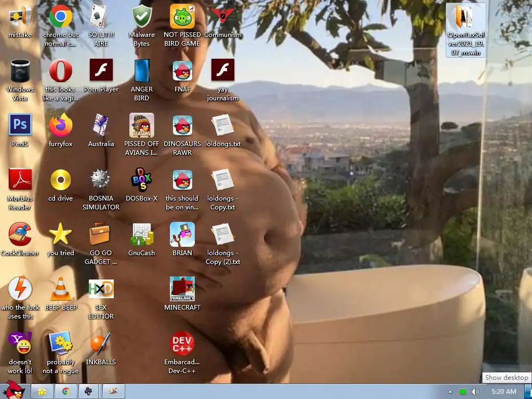Image resolution: width=532 pixels, height=399 pixels.
Task: Click the lightning bolt 'uses this' icon
Action: [20, 298]
